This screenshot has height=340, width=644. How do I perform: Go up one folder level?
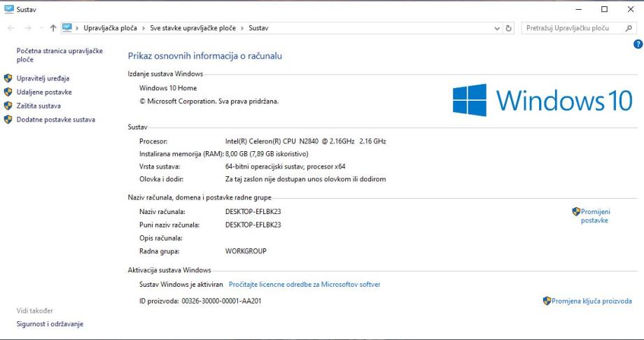point(53,28)
